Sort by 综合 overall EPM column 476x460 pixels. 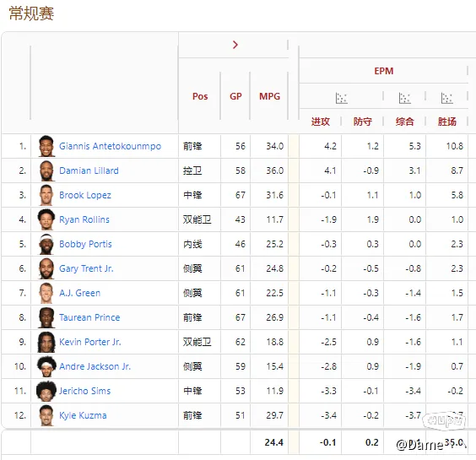pyautogui.click(x=404, y=122)
